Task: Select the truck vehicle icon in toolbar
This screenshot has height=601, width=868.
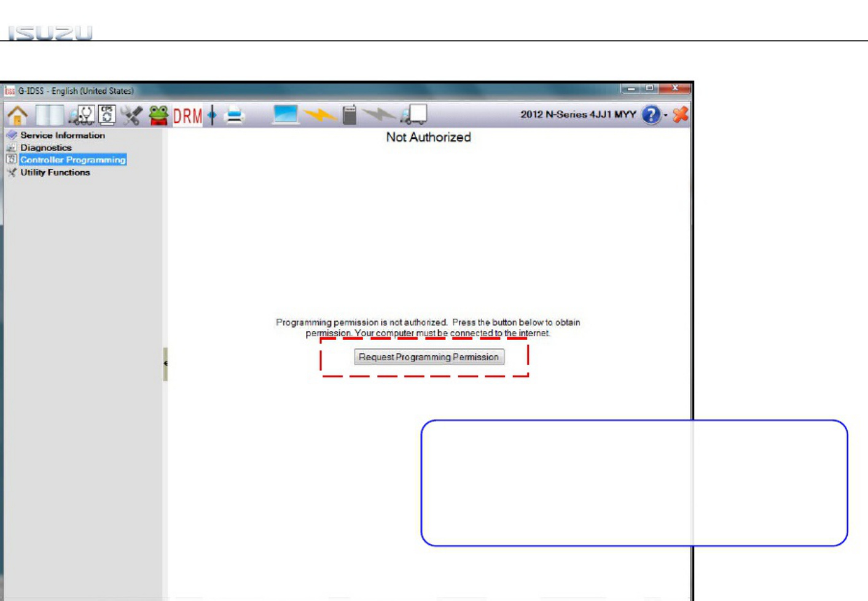Action: (413, 115)
